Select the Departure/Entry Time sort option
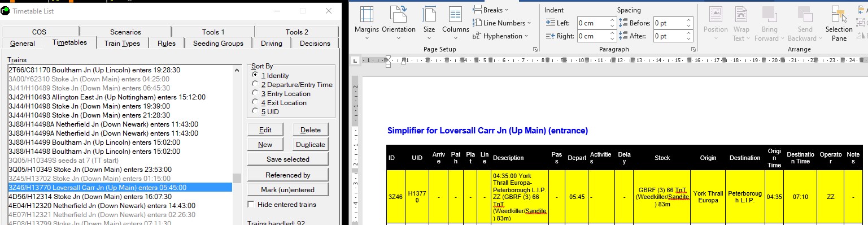The height and width of the screenshot is (225, 868). (x=292, y=84)
